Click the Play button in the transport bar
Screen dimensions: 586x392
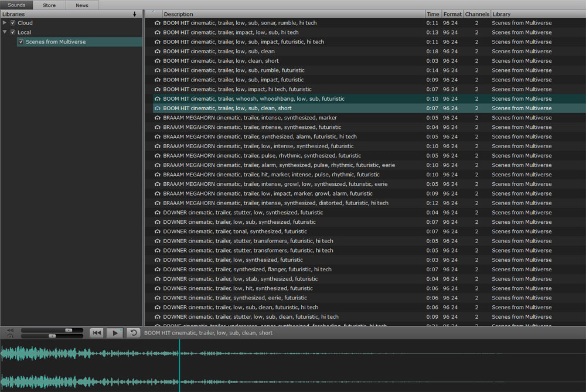click(x=115, y=333)
